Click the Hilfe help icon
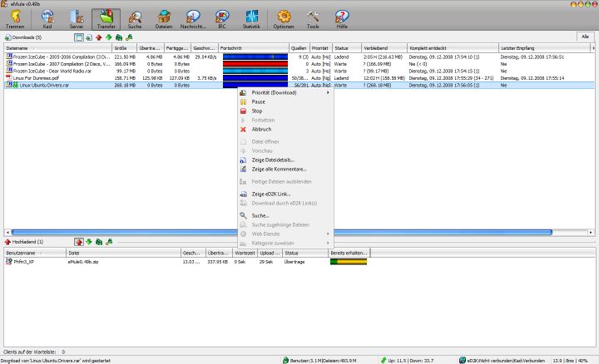Image resolution: width=599 pixels, height=364 pixels. pos(342,17)
